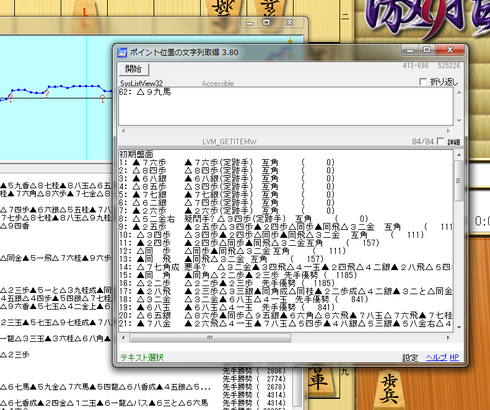Viewport: 490px width, 410px height.
Task: Open the HP homepage link
Action: [x=454, y=357]
